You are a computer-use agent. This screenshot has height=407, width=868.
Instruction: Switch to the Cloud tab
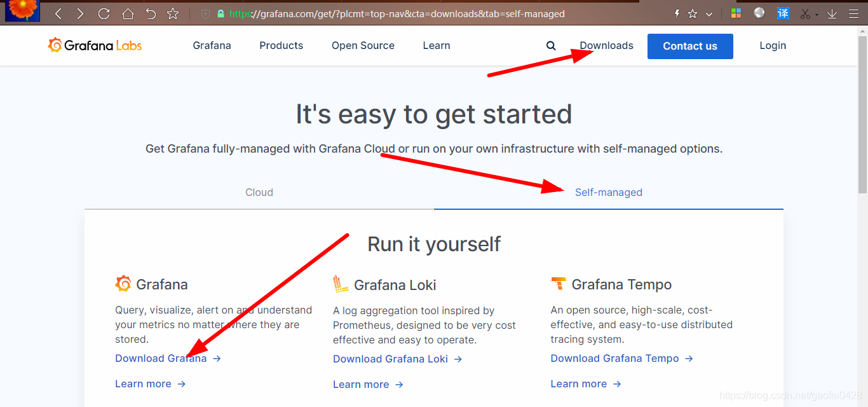[x=259, y=193]
